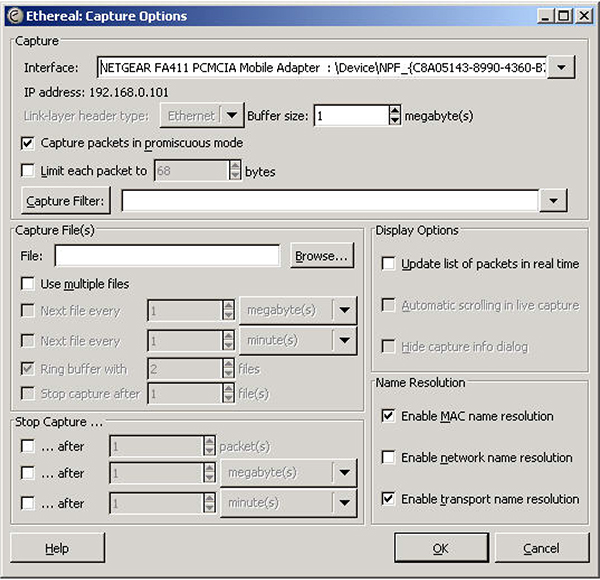Viewport: 600px width, 580px height.
Task: Toggle Enable MAC name resolution
Action: [388, 416]
